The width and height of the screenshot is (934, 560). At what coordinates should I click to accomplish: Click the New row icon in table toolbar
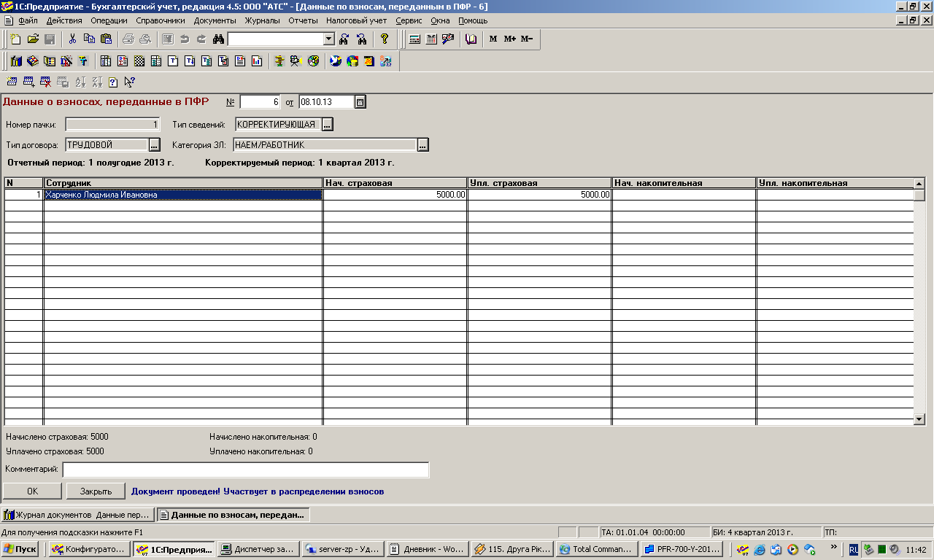click(12, 82)
